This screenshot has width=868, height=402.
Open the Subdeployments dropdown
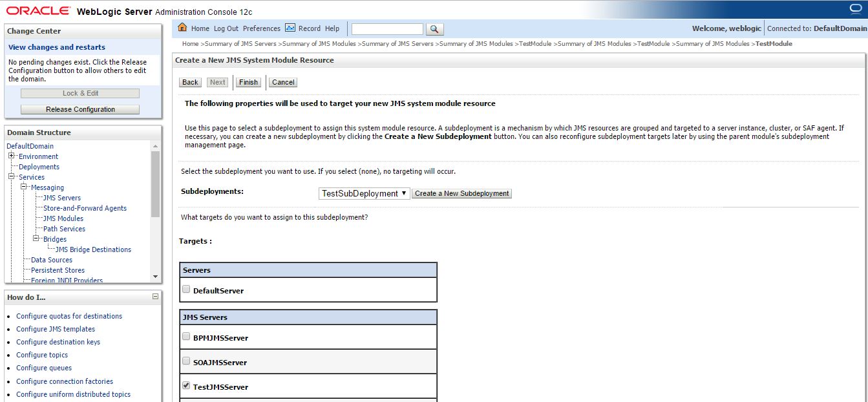364,193
